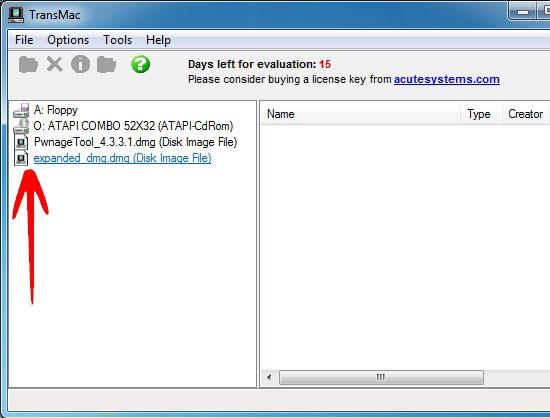
Task: Click the PwnageTool_4.3.3.1.dmg disk image icon
Action: click(21, 142)
